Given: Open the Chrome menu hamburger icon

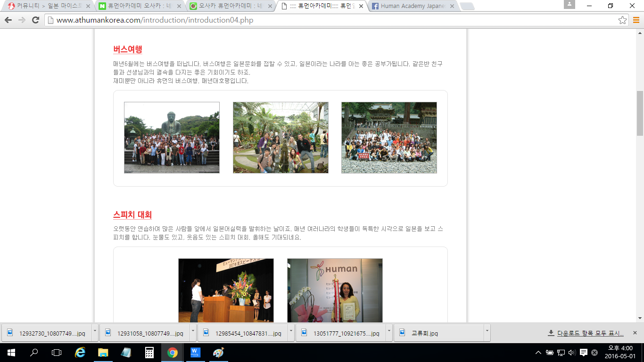Looking at the screenshot, I should click(x=636, y=20).
